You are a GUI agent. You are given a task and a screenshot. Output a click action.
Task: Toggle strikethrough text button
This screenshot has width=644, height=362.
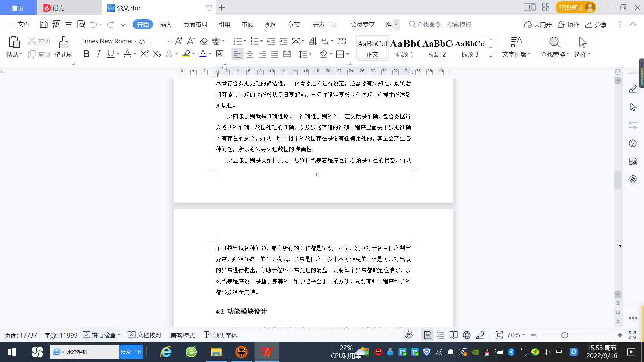(x=127, y=54)
